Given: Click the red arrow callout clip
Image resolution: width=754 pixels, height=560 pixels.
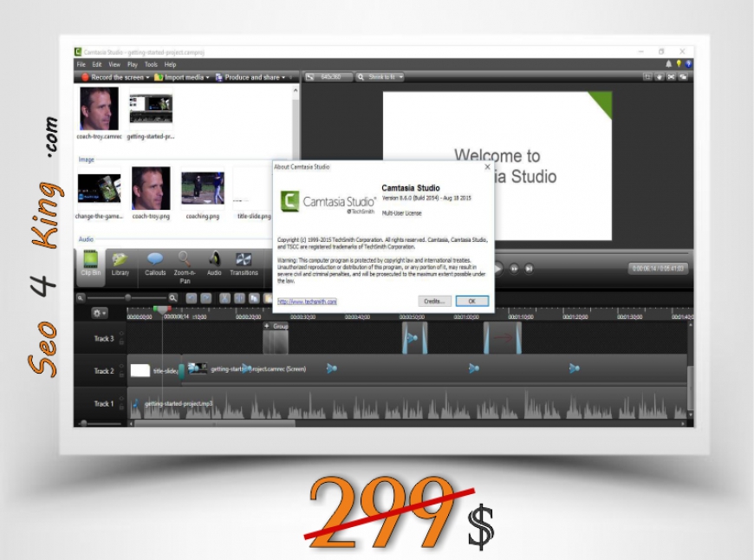Looking at the screenshot, I should (503, 338).
